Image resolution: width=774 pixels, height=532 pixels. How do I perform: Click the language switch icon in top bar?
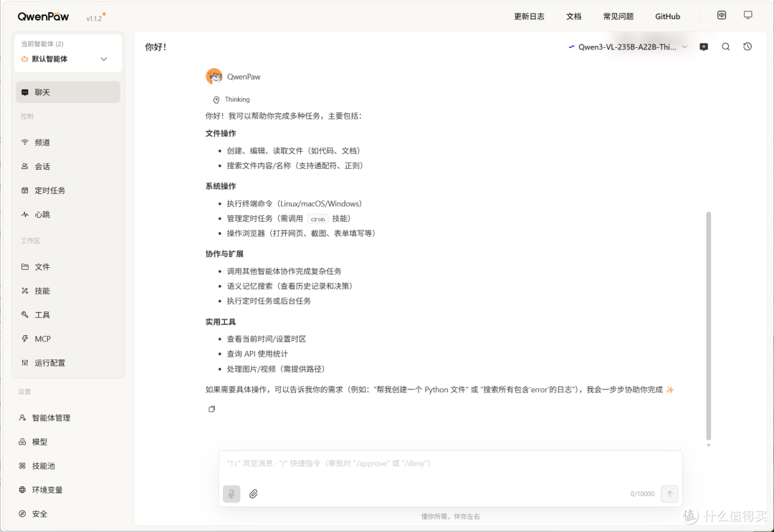722,15
